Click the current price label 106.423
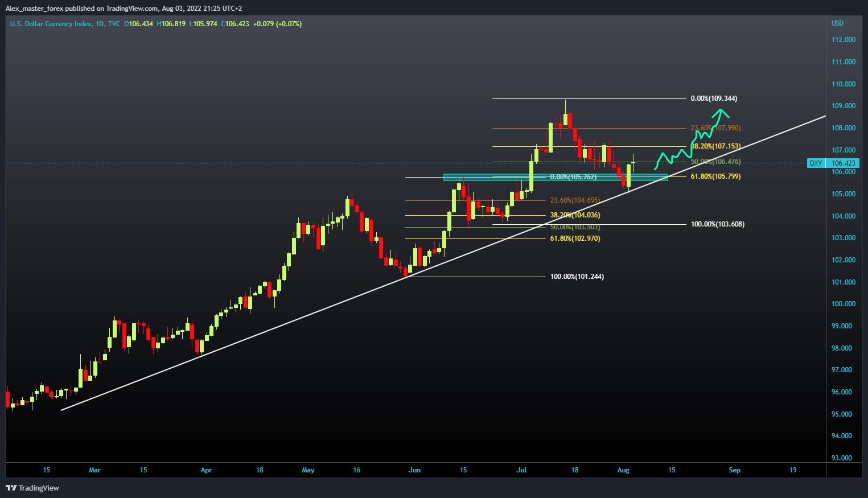The height and width of the screenshot is (498, 868). 843,163
